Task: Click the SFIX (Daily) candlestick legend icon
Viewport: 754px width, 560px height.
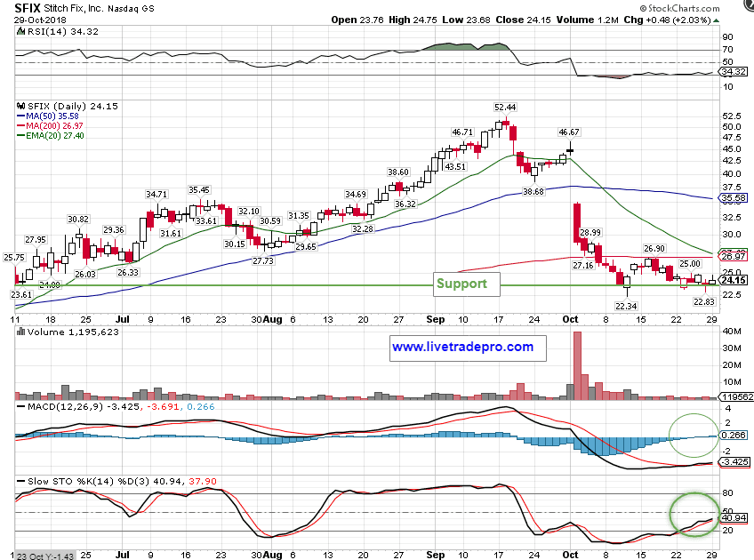Action: (20, 106)
